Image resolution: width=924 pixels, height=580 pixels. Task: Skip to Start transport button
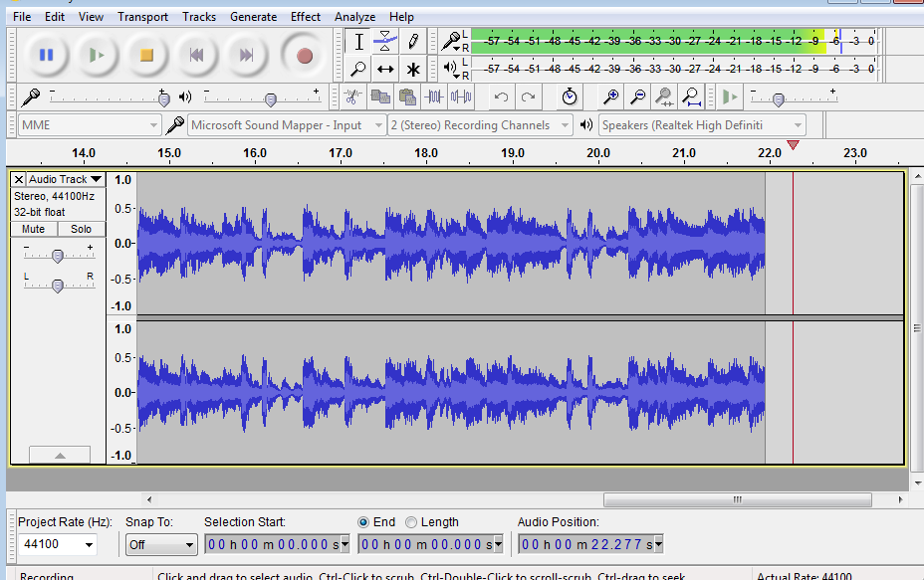[x=197, y=56]
